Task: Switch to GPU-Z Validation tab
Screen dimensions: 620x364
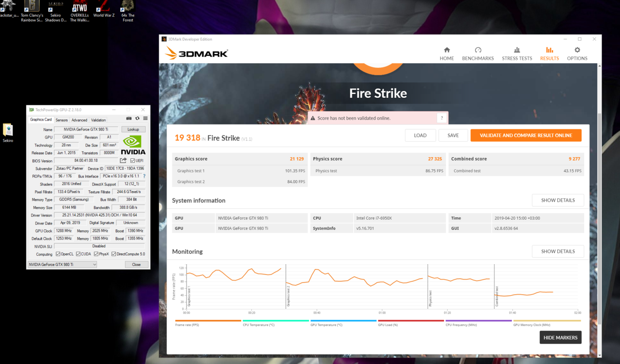Action: 98,120
